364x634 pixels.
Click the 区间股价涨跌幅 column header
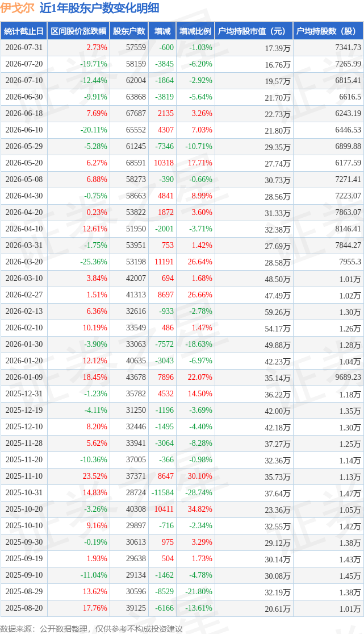coord(78,31)
